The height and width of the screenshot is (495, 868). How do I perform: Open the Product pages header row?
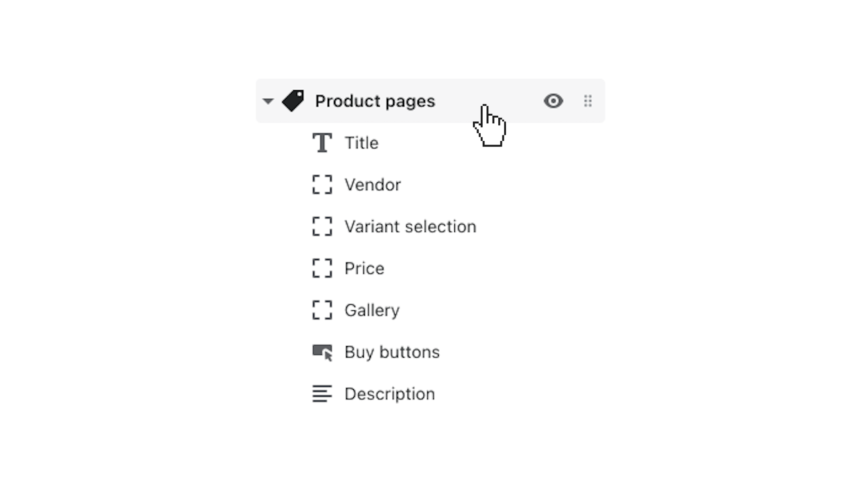375,101
